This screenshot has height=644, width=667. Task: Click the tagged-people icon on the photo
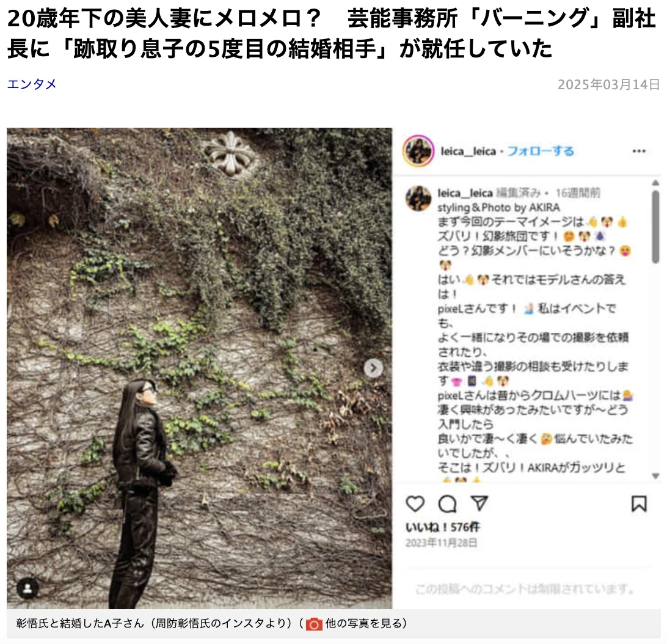(27, 588)
